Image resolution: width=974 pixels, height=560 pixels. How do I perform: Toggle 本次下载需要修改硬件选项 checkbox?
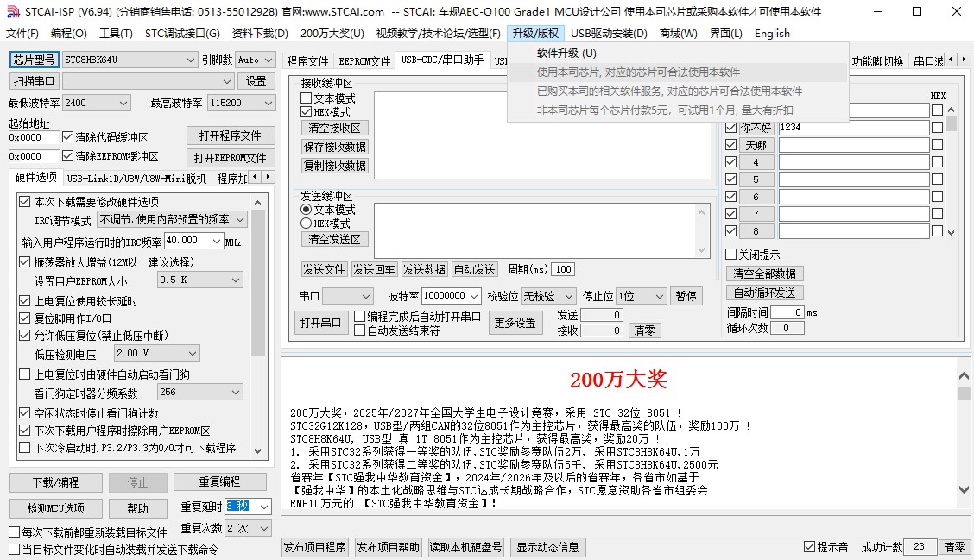(x=25, y=201)
